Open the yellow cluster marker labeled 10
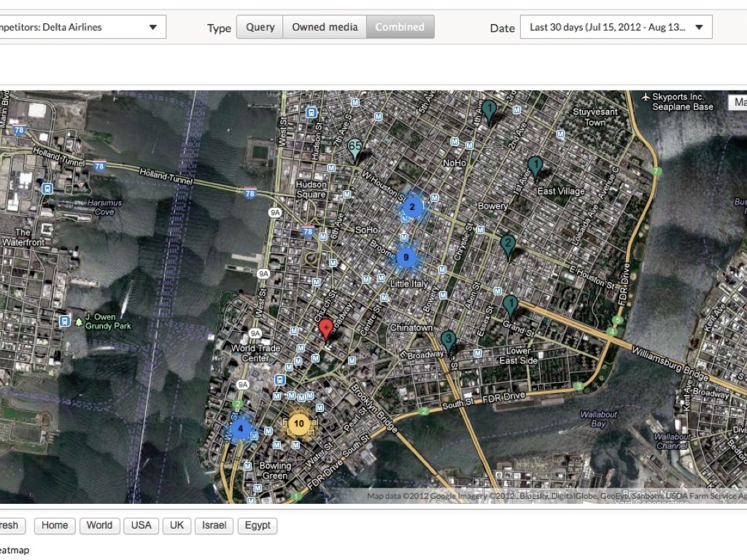 click(x=298, y=424)
